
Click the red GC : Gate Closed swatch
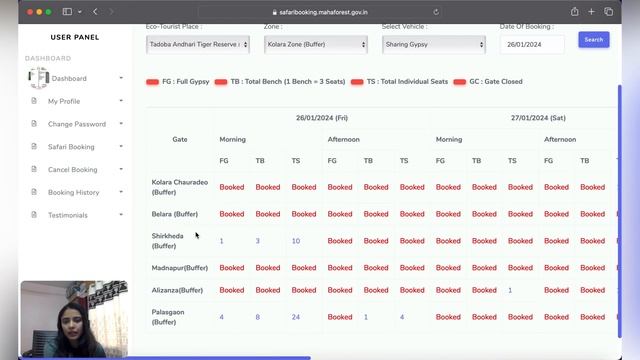coord(460,82)
